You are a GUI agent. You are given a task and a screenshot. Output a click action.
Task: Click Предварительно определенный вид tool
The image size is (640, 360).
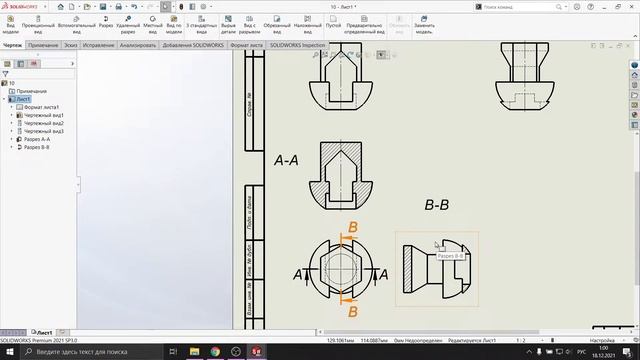(364, 25)
